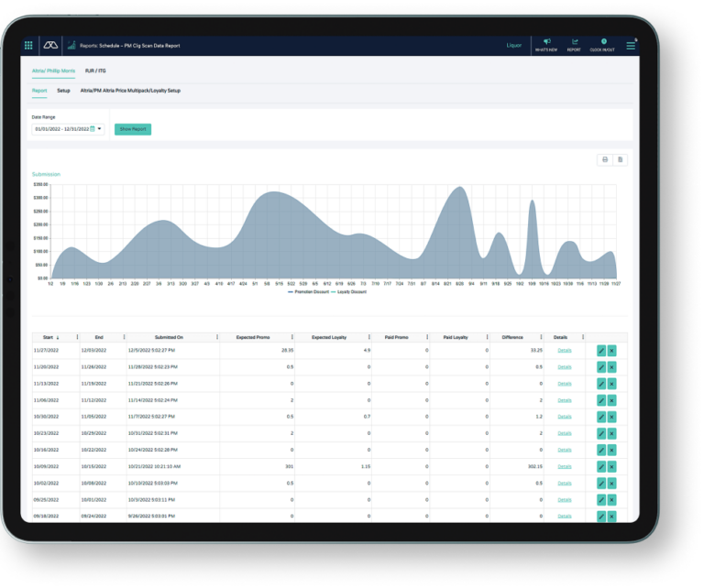Screen dimensions: 704x588
Task: Delete the 11/20/2022 row with X icon
Action: 612,366
